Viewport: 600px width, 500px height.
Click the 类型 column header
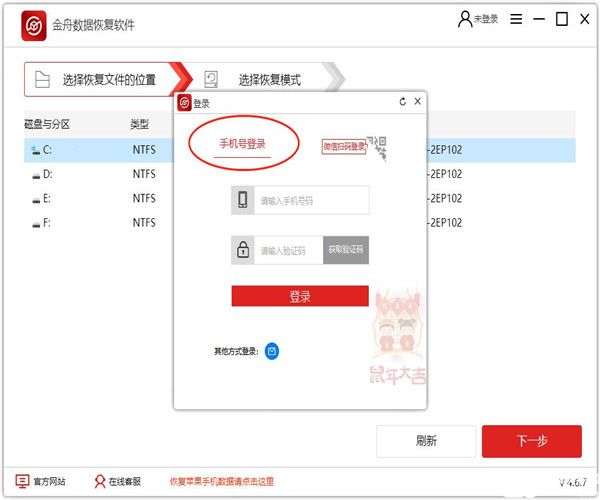point(139,124)
